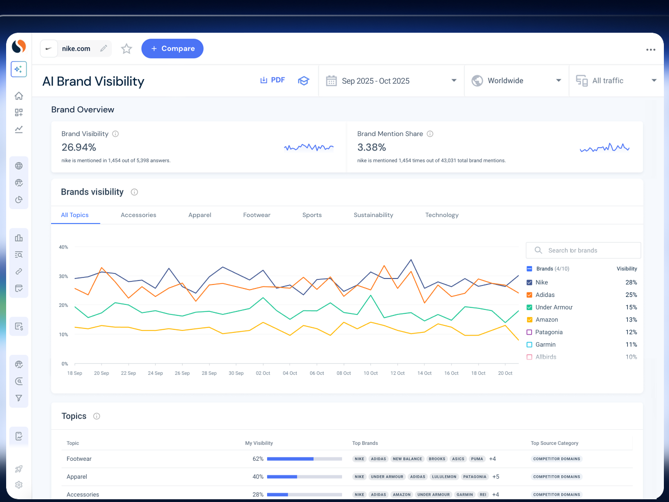Image resolution: width=669 pixels, height=502 pixels.
Task: Open the three-dot more options menu
Action: click(x=651, y=50)
